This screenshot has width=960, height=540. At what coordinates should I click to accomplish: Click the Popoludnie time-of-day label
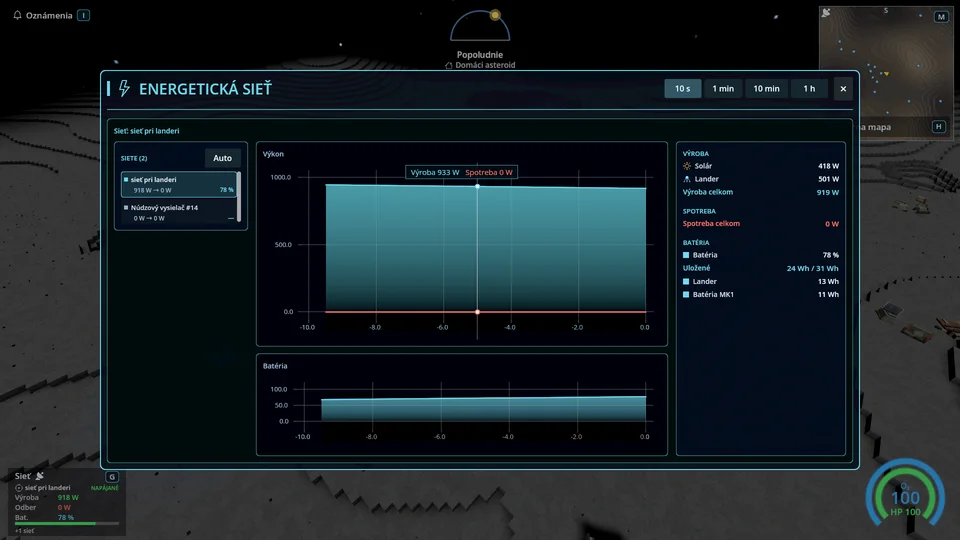click(x=480, y=54)
